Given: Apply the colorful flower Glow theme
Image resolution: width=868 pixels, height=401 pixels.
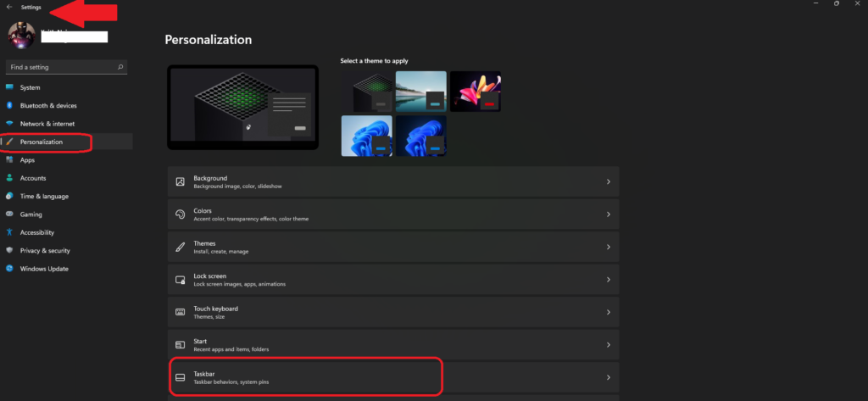Looking at the screenshot, I should [x=476, y=92].
